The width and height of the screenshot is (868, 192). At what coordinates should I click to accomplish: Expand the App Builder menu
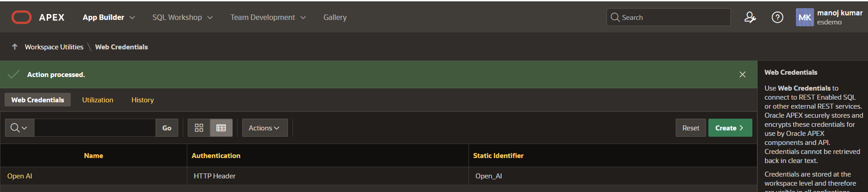coord(109,17)
